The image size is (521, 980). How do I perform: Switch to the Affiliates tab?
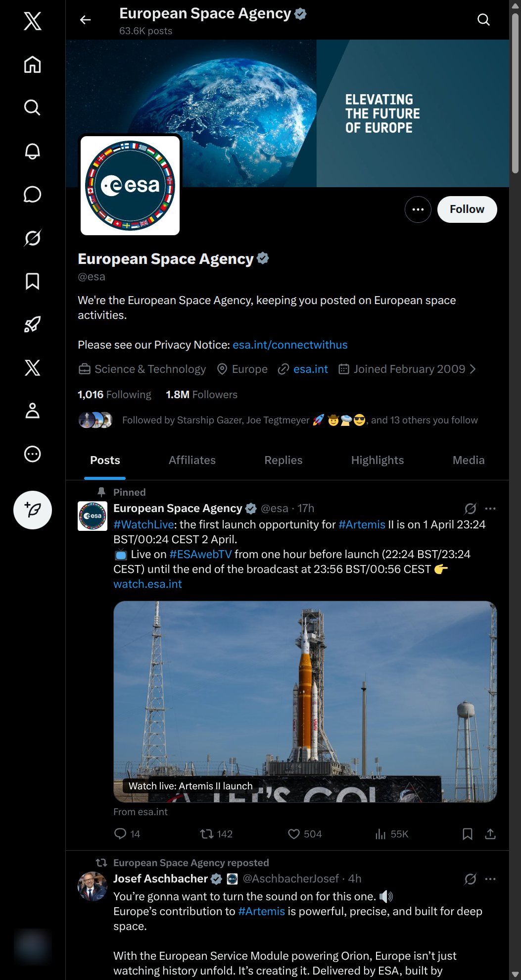pos(192,460)
